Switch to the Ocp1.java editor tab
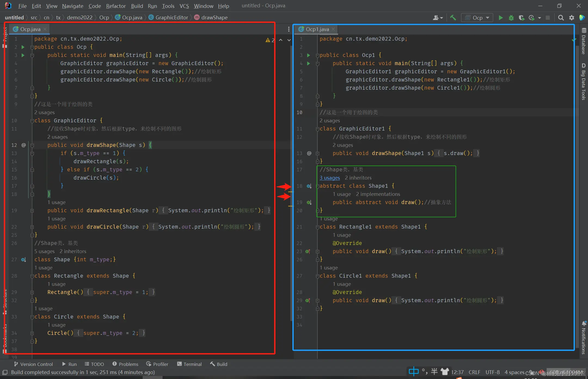Image resolution: width=588 pixels, height=379 pixels. coord(317,29)
